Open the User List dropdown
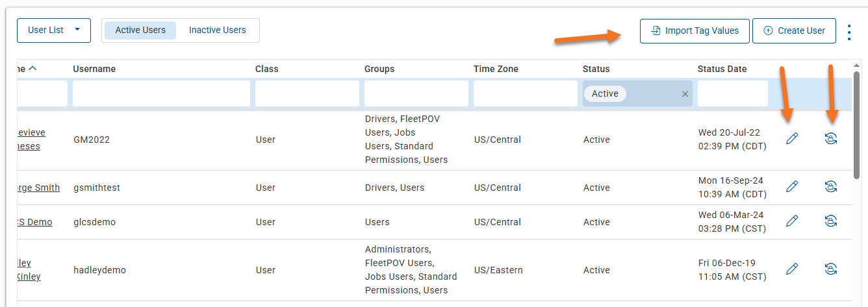This screenshot has width=868, height=307. (x=54, y=30)
